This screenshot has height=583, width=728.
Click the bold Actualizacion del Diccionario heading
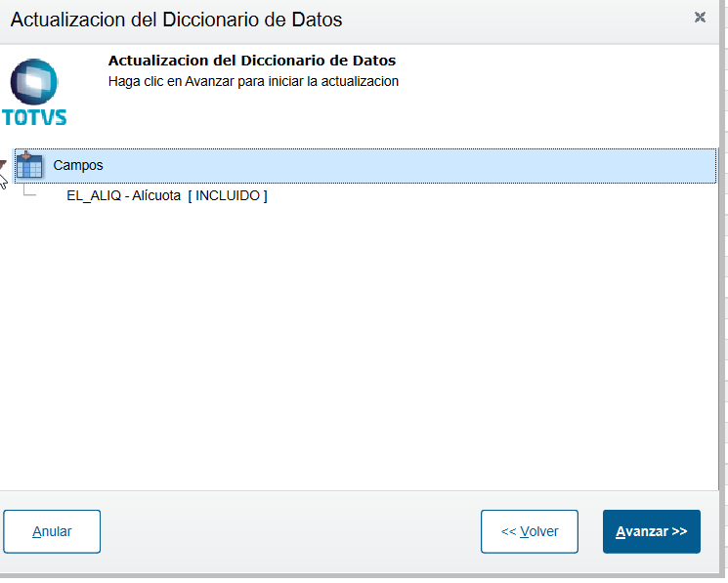(252, 61)
